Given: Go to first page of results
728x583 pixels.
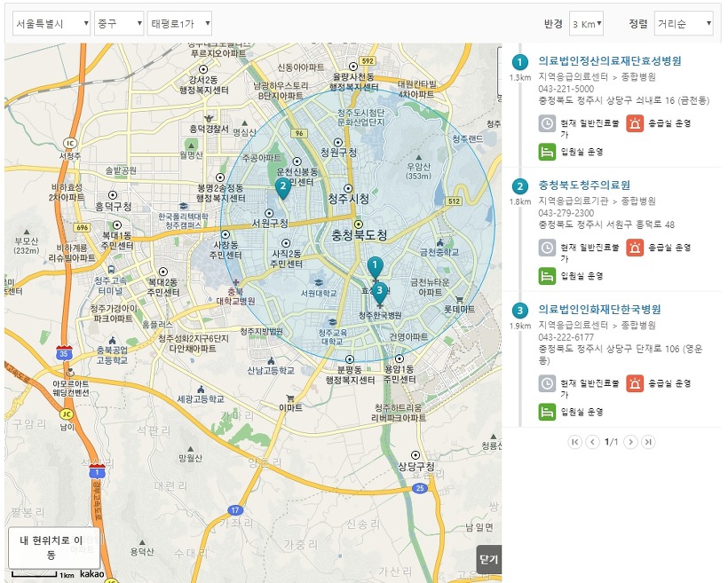Looking at the screenshot, I should point(574,442).
